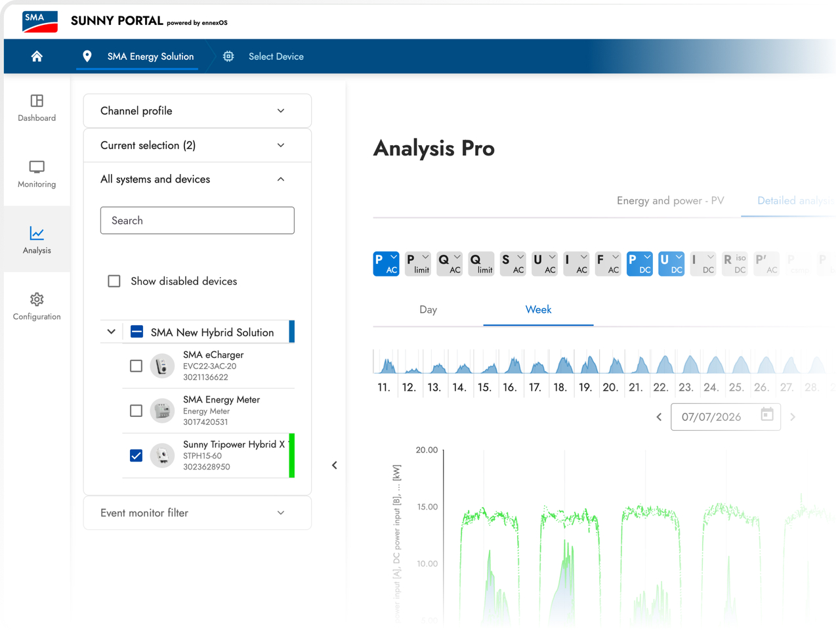Click the SMA Energy Meter device image

[162, 410]
